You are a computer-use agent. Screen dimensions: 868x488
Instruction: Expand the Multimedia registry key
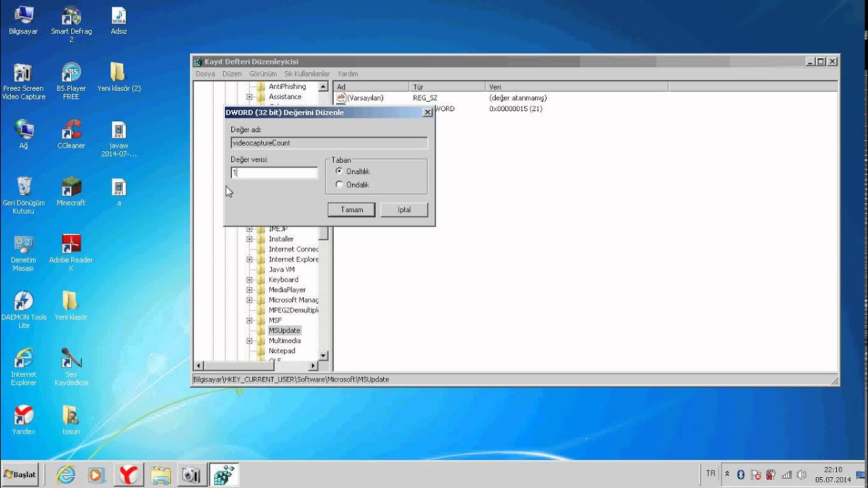250,341
